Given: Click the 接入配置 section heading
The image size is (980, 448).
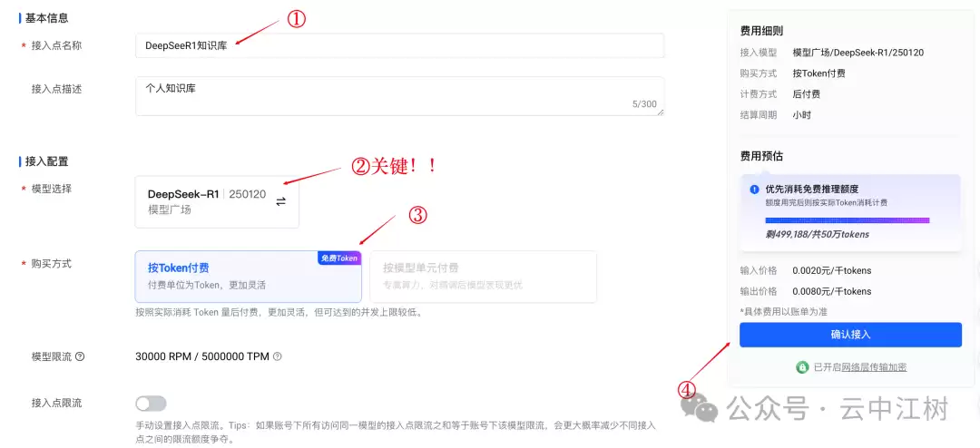Looking at the screenshot, I should [x=47, y=161].
